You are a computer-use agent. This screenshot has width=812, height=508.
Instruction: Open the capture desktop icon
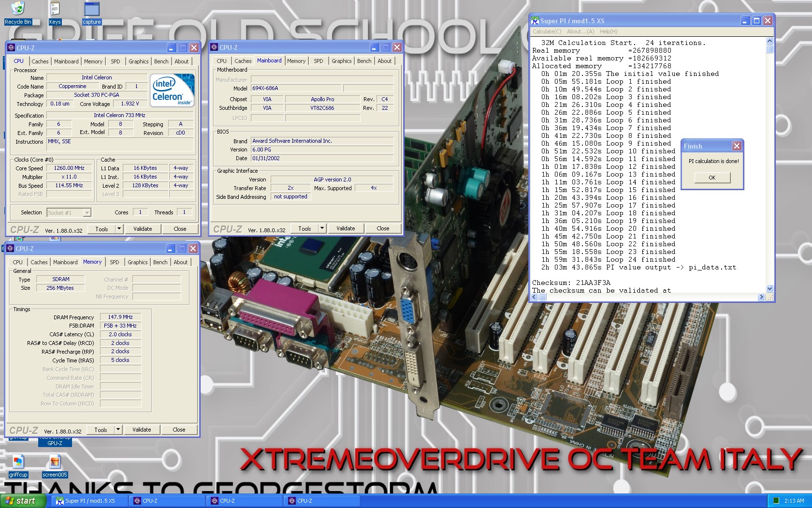click(x=91, y=13)
